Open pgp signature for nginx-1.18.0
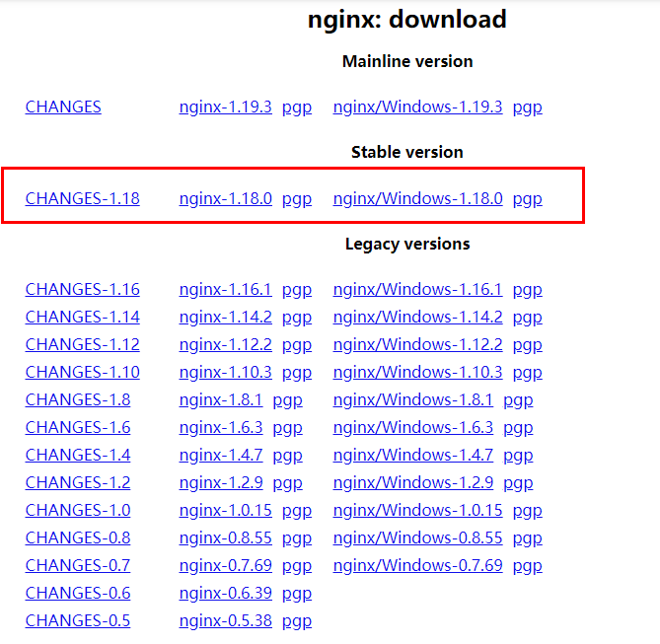Screen dimensions: 660x644 coord(297,200)
